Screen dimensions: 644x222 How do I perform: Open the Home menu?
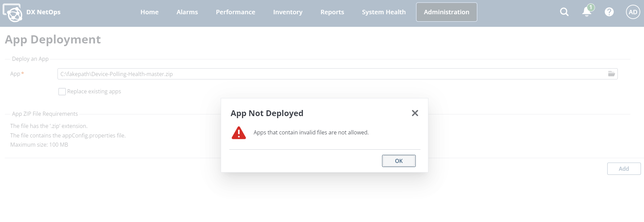coord(149,12)
